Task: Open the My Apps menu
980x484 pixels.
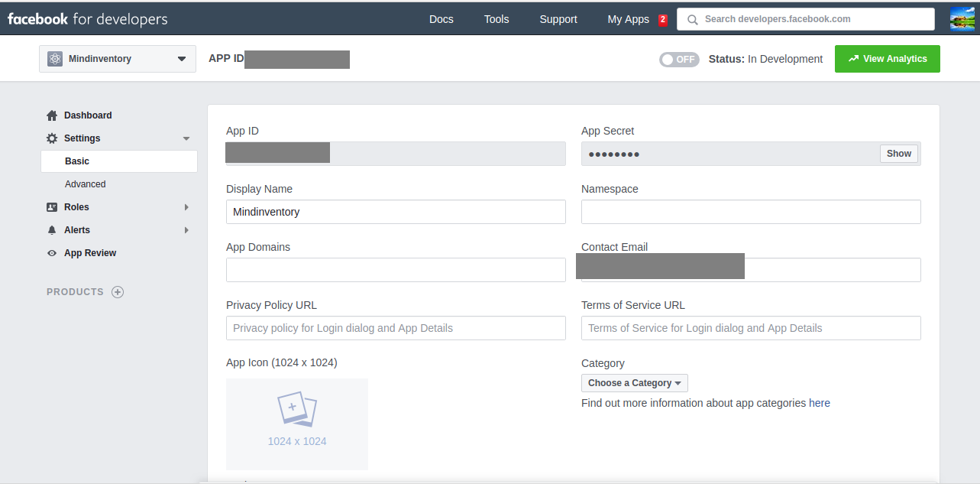Action: [628, 19]
